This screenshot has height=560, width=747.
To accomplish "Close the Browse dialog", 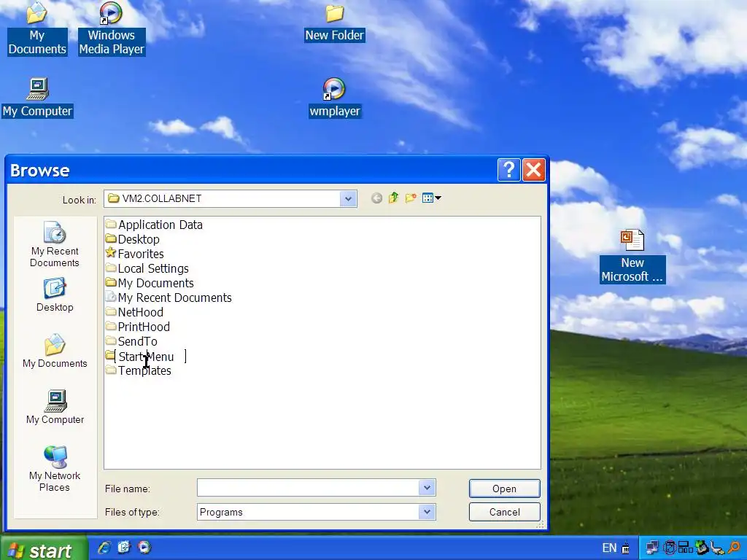I will point(533,169).
